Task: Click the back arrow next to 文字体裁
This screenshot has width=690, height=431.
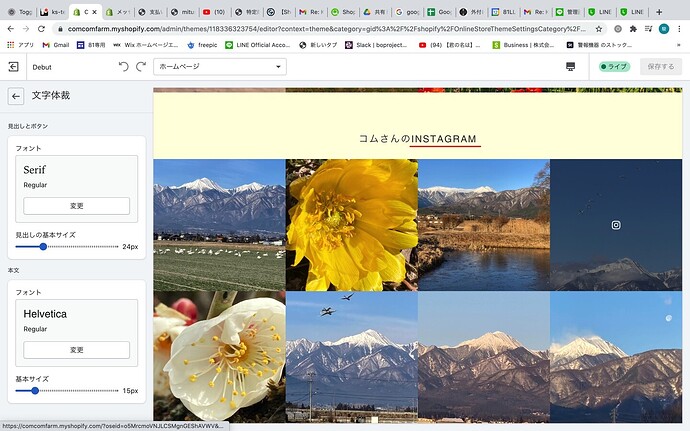Action: [x=16, y=96]
